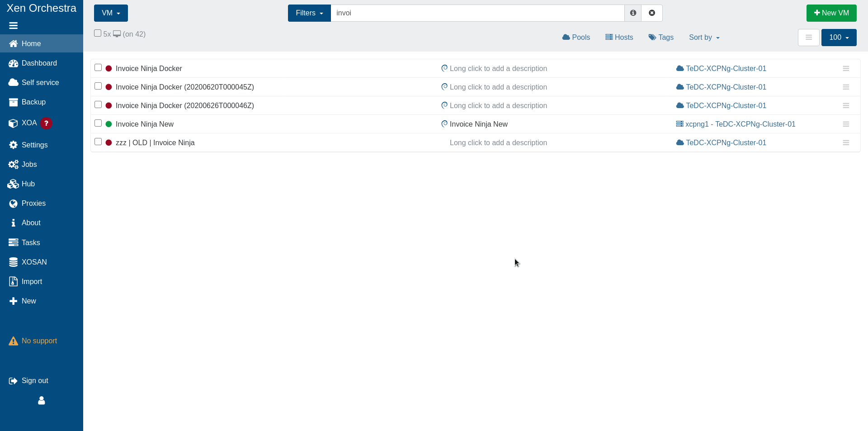Screen dimensions: 868x431
Task: Filter by Pools
Action: [576, 38]
